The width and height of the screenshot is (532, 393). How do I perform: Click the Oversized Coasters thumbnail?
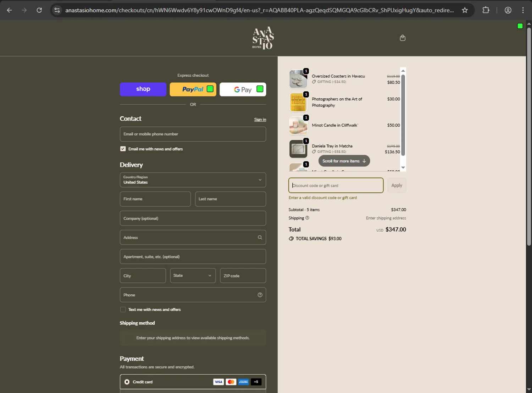(x=298, y=79)
